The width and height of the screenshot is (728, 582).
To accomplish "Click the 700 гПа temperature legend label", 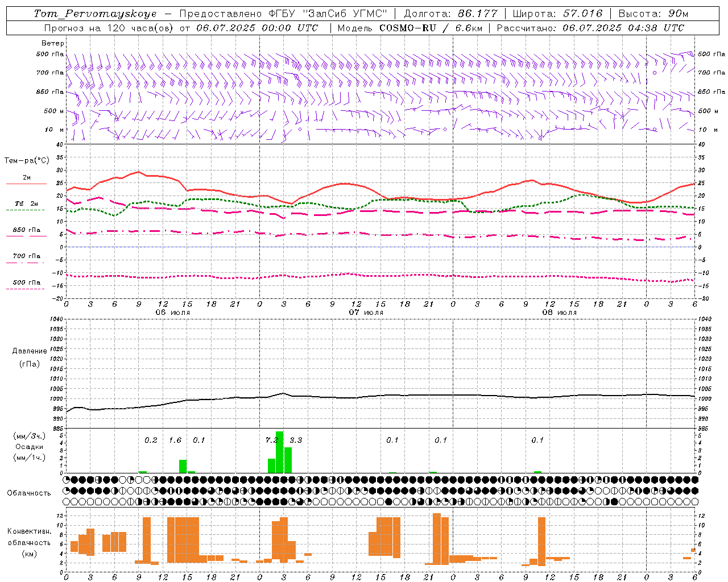I will pos(27,256).
